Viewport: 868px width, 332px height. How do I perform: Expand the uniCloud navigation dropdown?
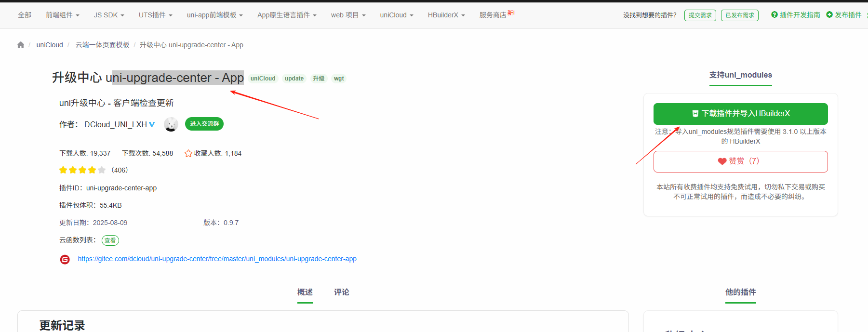click(397, 15)
